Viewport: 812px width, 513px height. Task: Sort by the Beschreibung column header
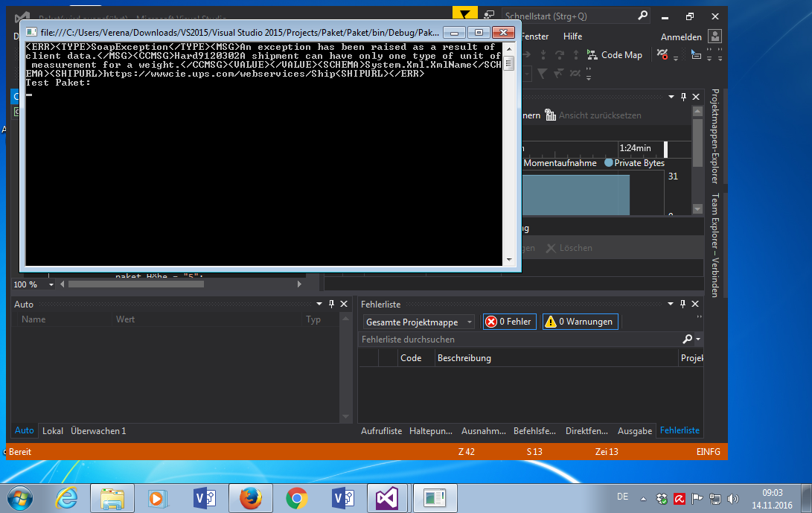(x=556, y=358)
